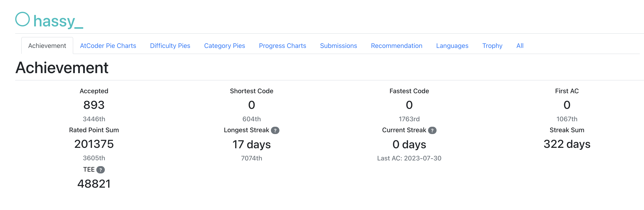Switch to AtCoder Pie Charts tab
644x210 pixels.
108,46
